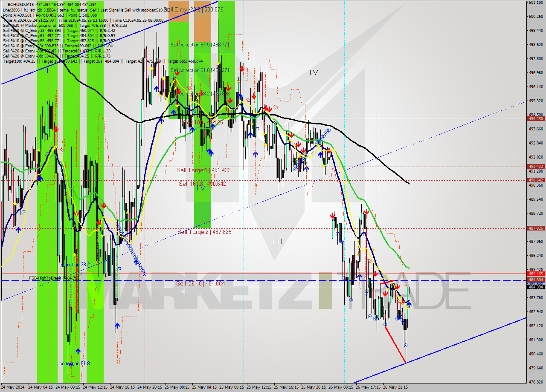
Task: Click the '25 May 20:15' time label
Action: tap(314, 388)
